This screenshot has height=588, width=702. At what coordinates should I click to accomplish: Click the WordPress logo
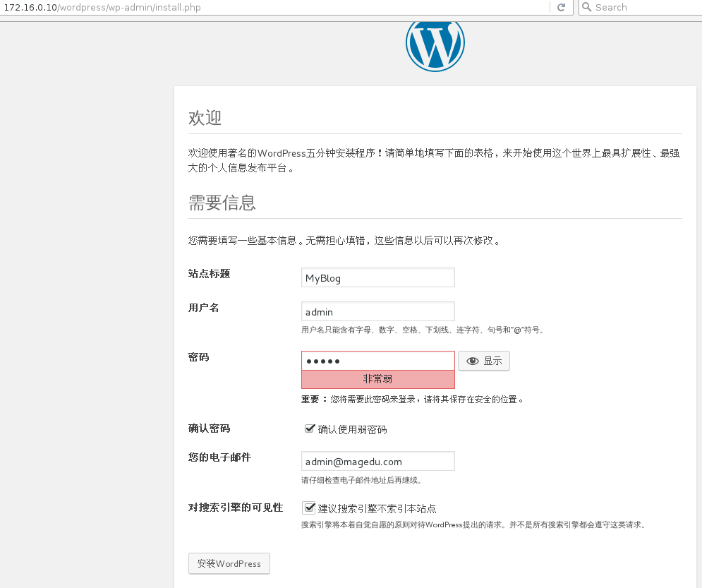pyautogui.click(x=435, y=46)
